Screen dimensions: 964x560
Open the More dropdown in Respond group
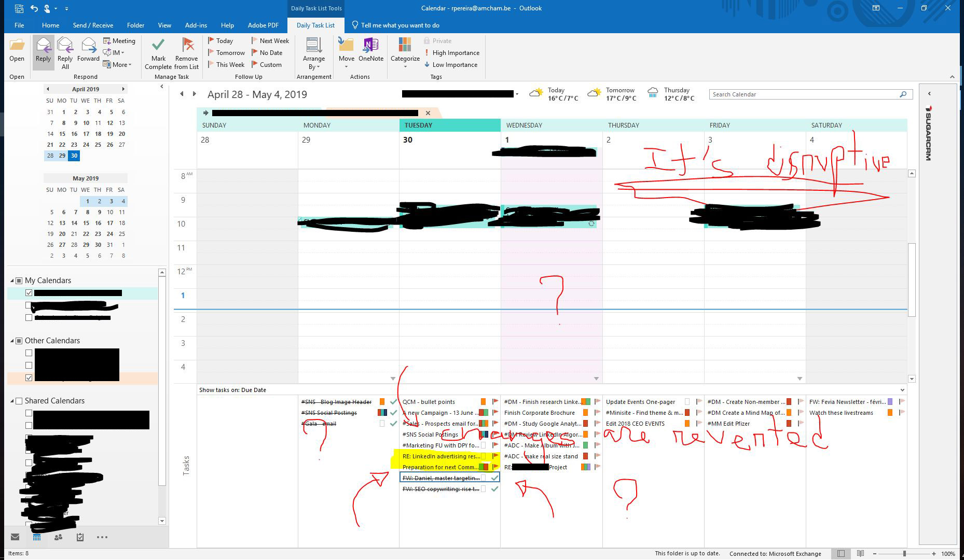pos(117,65)
